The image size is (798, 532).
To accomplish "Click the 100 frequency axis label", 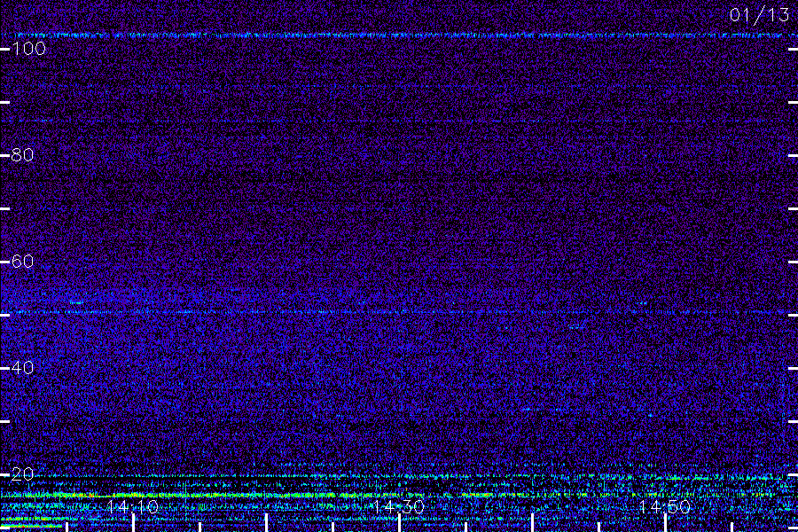I will [x=28, y=49].
